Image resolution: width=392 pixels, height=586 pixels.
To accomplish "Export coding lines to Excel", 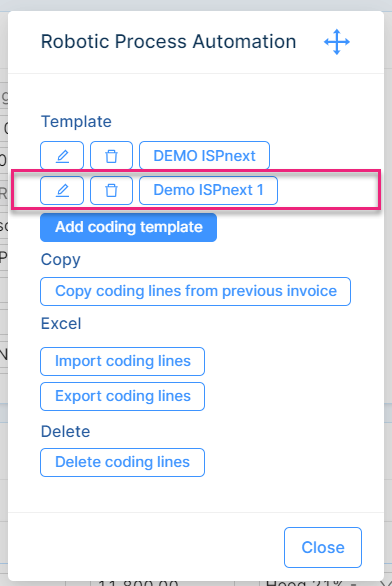I will pyautogui.click(x=123, y=396).
